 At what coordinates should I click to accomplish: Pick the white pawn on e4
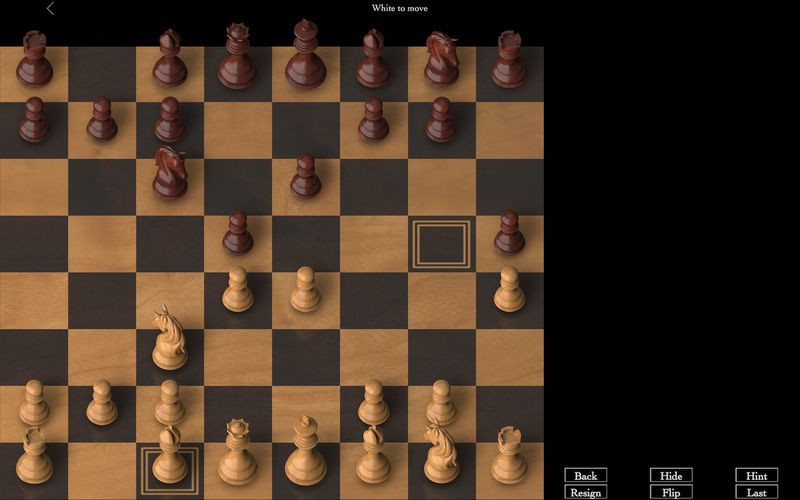click(x=306, y=289)
